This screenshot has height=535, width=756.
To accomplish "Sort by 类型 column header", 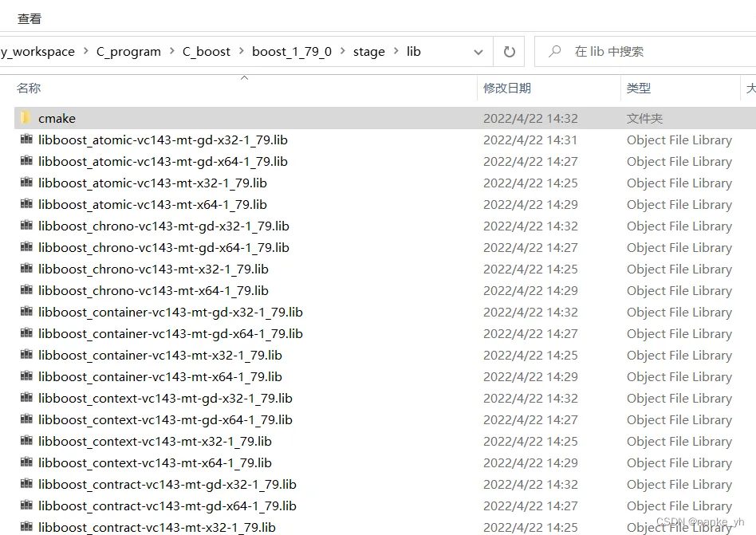I will click(639, 89).
